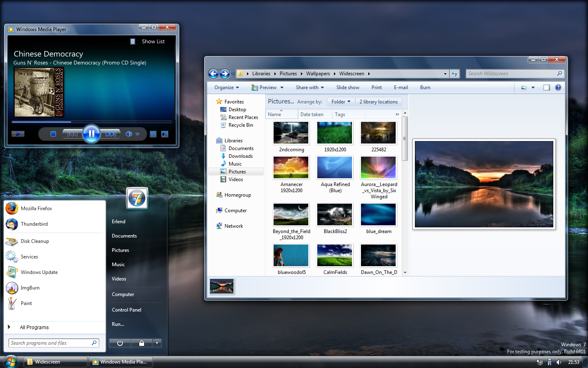Expand All Programs
588x368 pixels.
click(x=55, y=327)
